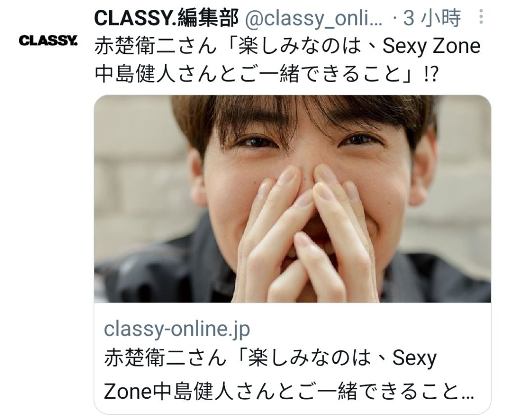506x420 pixels.
Task: Click the CLASSY. profile avatar logo
Action: coord(48,41)
